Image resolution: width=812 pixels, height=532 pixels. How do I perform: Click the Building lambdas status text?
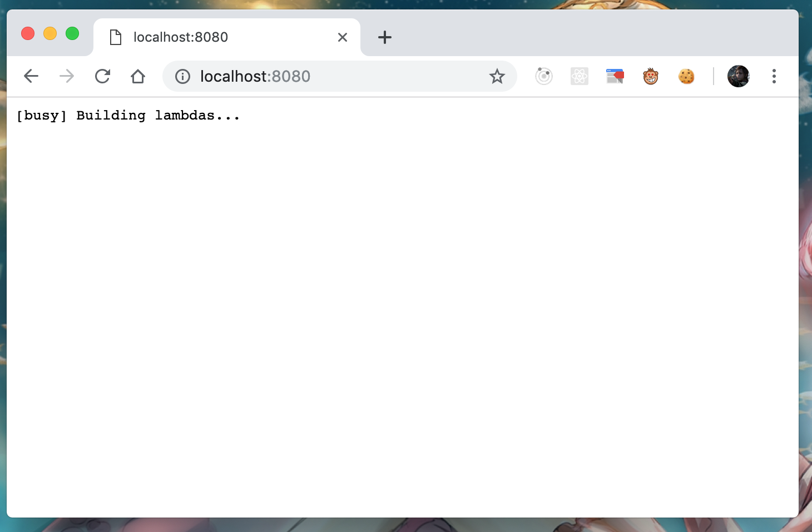[x=128, y=115]
